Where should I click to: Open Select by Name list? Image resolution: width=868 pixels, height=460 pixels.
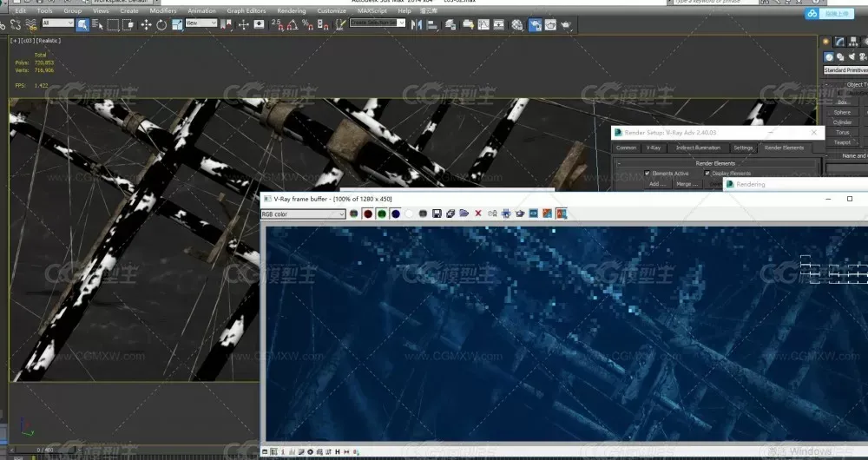[x=97, y=24]
